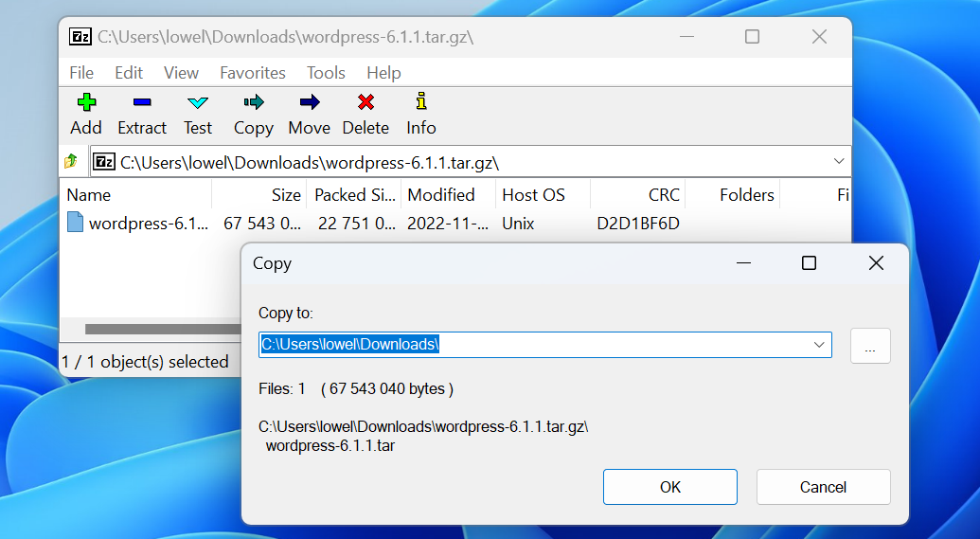Select the wordpress-6.1... file icon

pos(75,223)
